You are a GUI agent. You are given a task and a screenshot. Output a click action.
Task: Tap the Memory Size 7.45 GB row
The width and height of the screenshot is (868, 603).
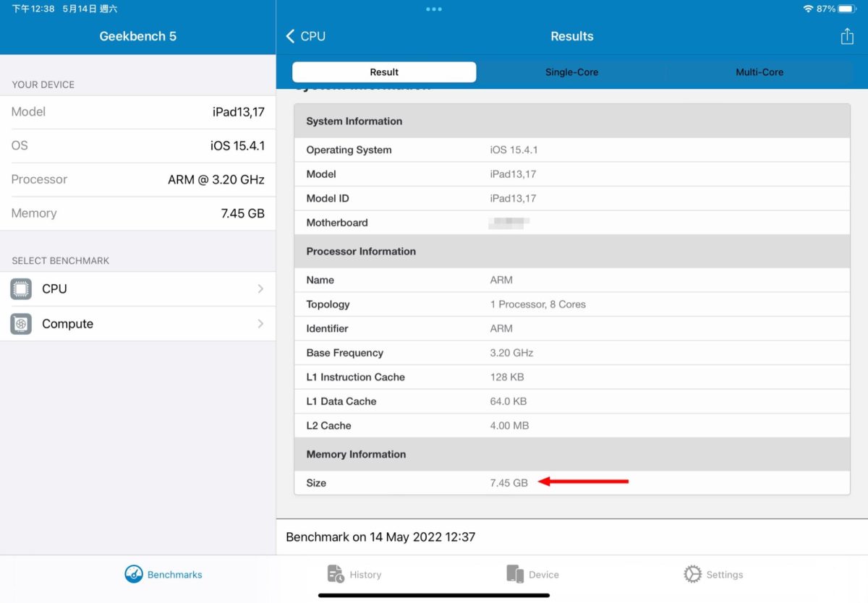571,483
